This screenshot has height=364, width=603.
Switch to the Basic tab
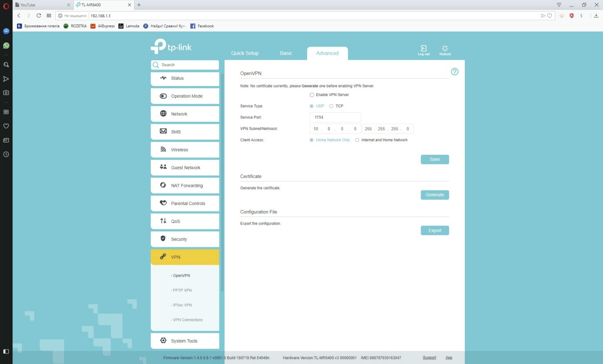(286, 53)
